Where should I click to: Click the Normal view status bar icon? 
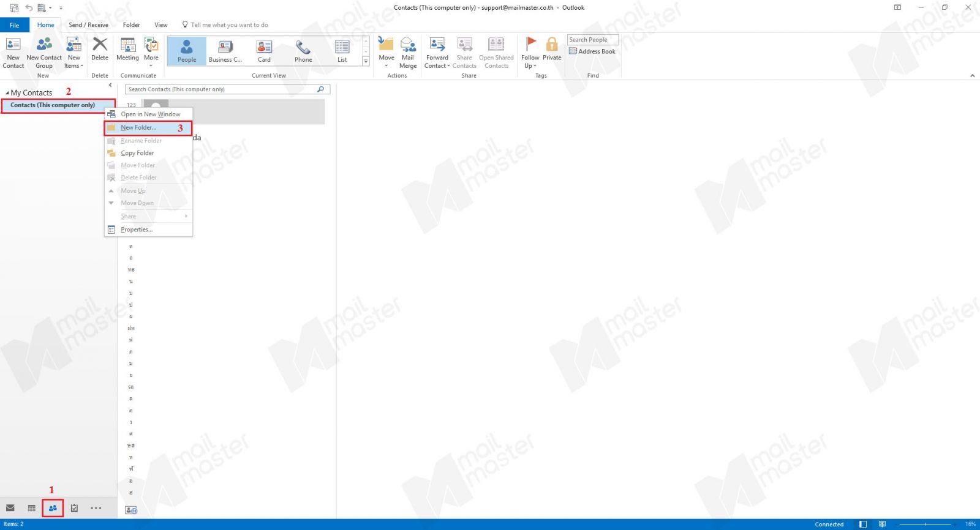tap(863, 524)
